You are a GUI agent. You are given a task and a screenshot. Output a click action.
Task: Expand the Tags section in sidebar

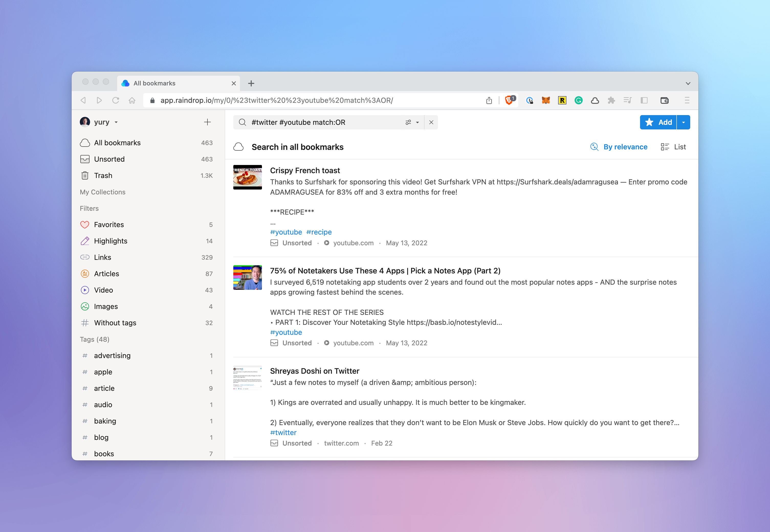[95, 339]
